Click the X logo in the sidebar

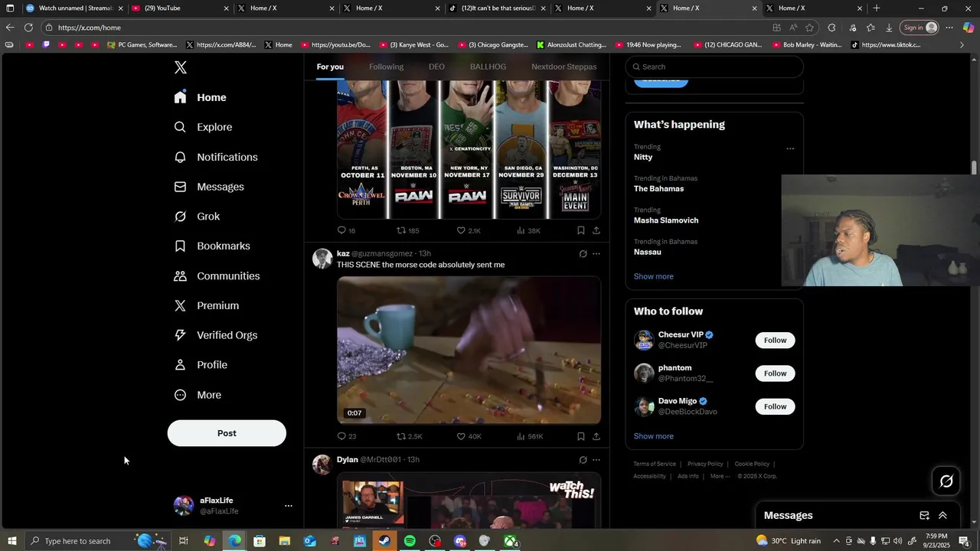tap(180, 67)
